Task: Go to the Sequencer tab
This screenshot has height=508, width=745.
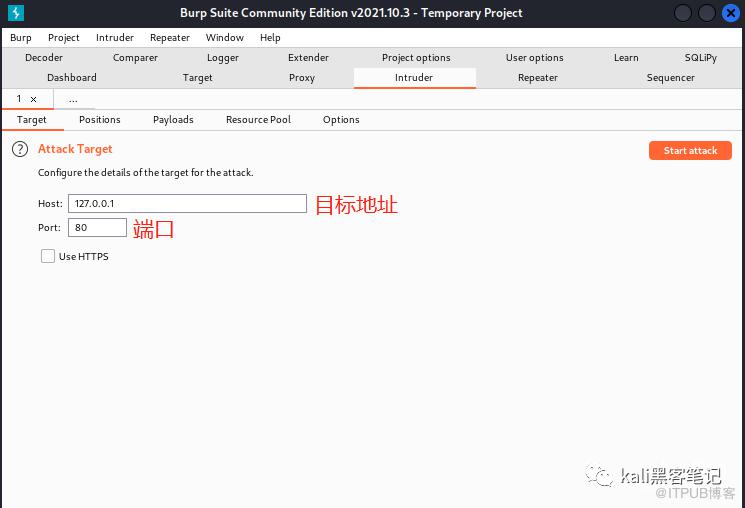Action: [x=670, y=77]
